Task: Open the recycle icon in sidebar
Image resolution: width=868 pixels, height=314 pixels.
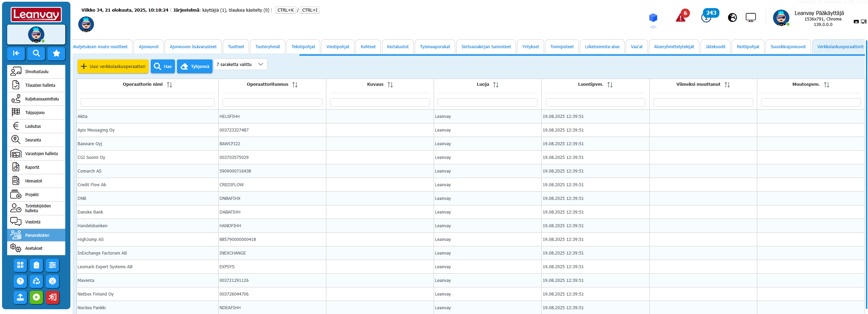Action: (36, 281)
